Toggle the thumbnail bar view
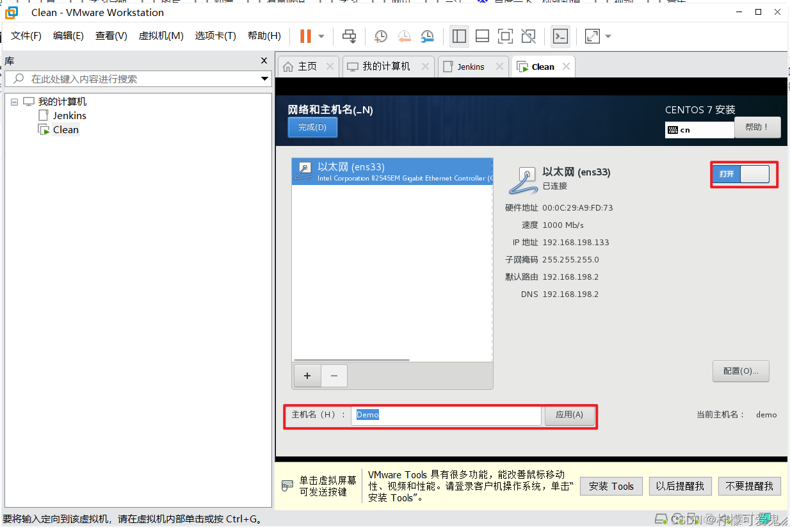790x532 pixels. point(482,36)
